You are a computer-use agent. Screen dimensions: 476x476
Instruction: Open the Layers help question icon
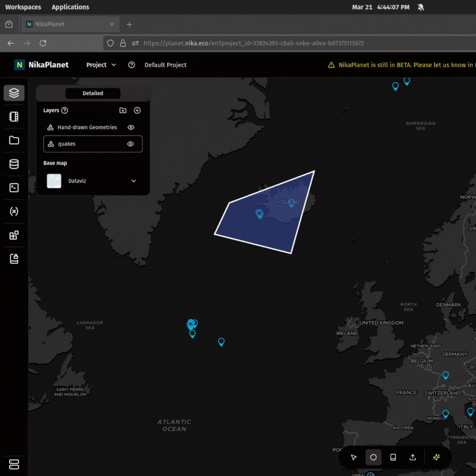[x=64, y=111]
